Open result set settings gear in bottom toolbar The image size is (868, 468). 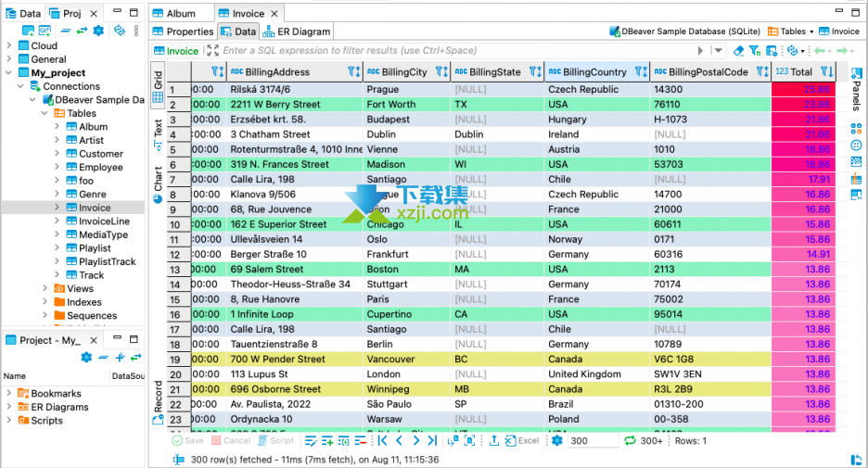coord(557,441)
